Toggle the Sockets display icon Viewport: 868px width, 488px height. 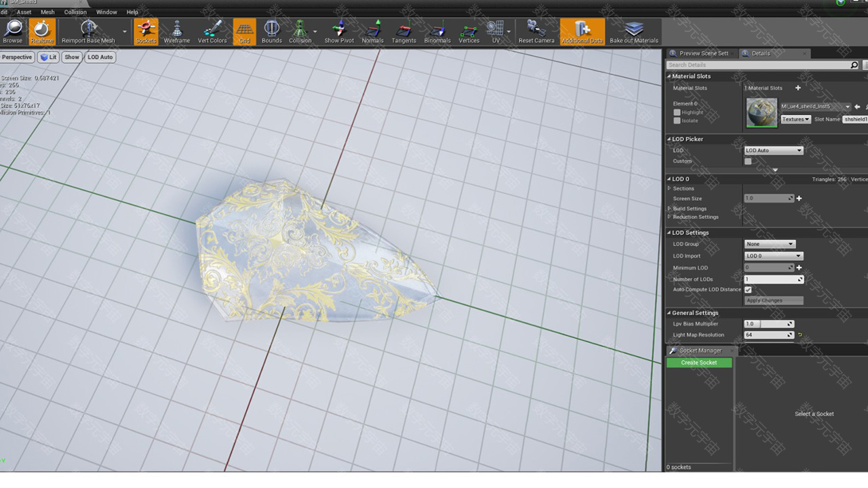[x=146, y=31]
